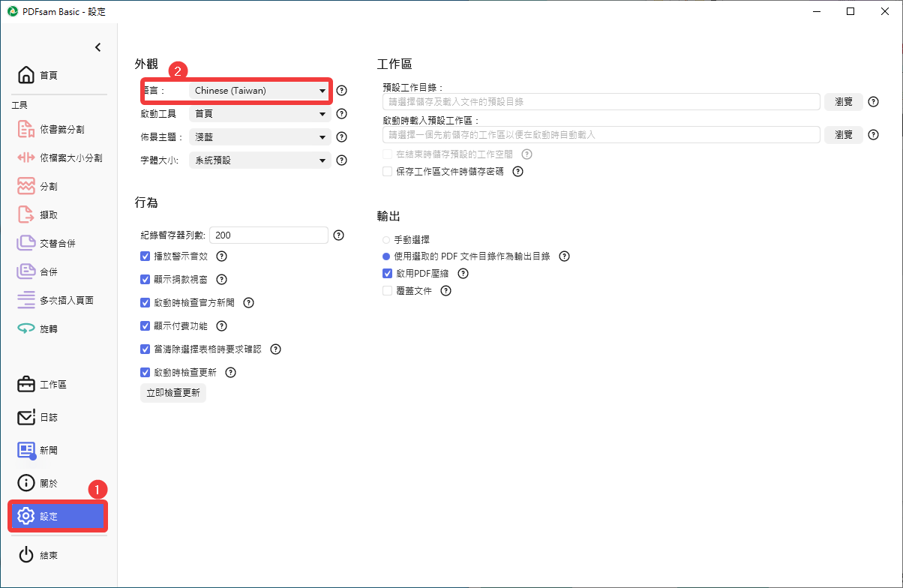The height and width of the screenshot is (588, 903).
Task: Toggle 啟動時檢查更新 checkbox
Action: tap(145, 373)
